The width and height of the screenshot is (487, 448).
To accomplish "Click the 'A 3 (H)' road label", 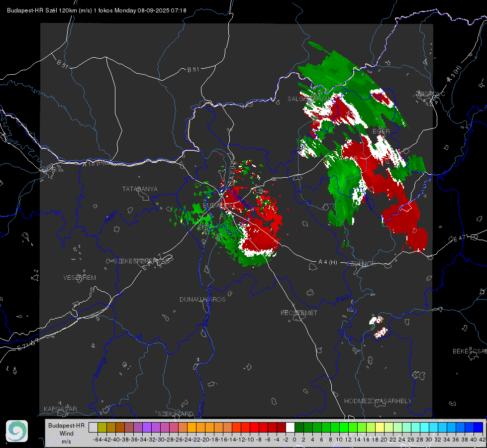I will (x=454, y=74).
